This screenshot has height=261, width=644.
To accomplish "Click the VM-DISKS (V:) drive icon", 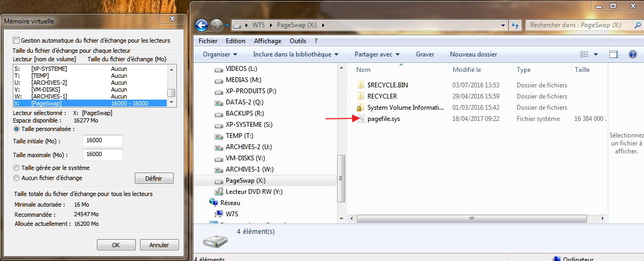I will click(218, 159).
